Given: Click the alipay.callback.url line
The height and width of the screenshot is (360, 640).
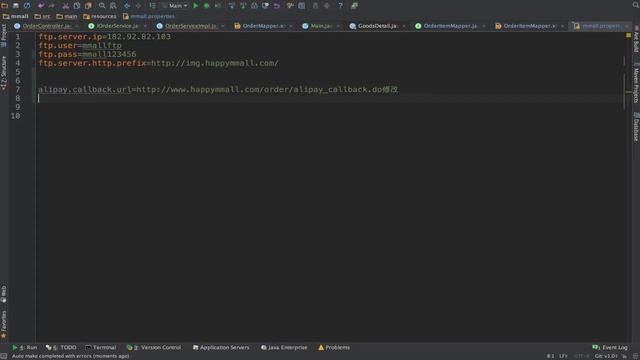Looking at the screenshot, I should click(x=218, y=89).
